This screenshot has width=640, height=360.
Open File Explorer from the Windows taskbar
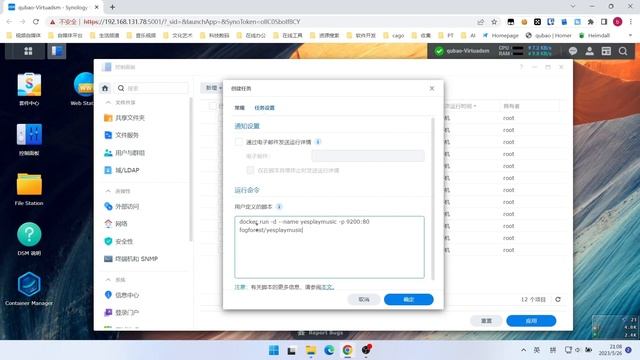[x=311, y=350]
